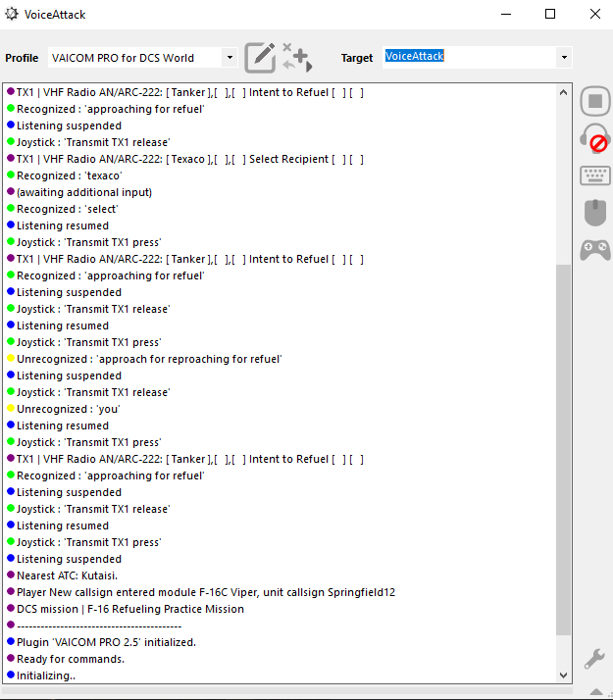Close the VoiceAttack window
The image size is (613, 700).
[x=595, y=15]
